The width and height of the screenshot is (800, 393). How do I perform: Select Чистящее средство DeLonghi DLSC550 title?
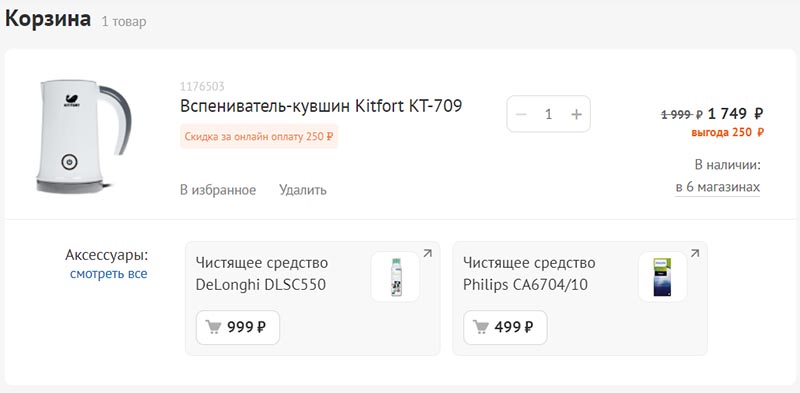(262, 274)
